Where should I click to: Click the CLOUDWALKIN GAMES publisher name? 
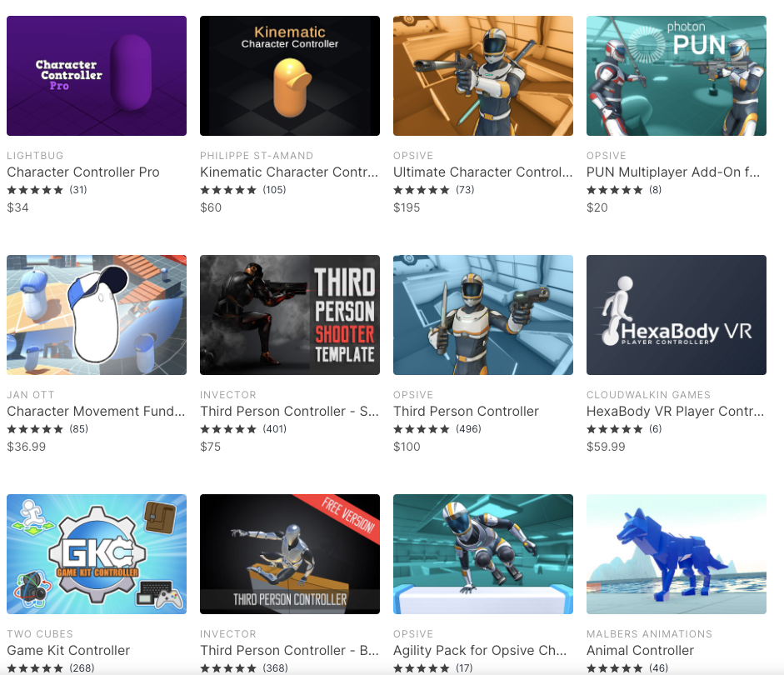648,394
